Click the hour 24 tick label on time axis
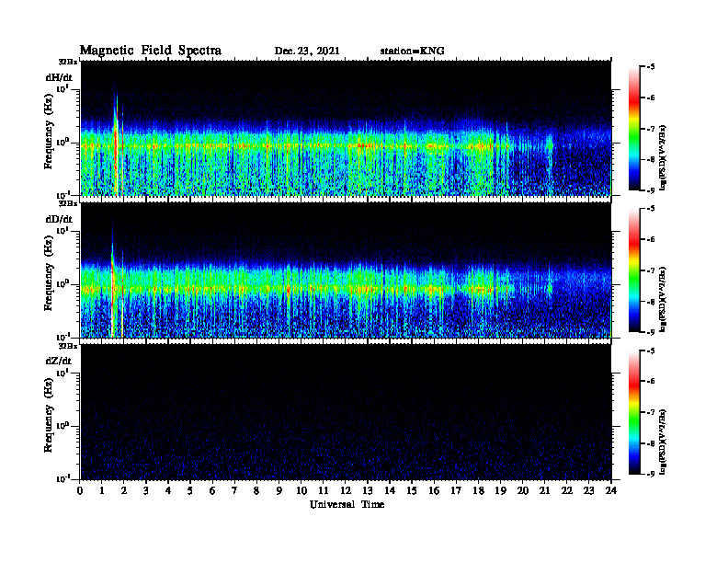 pyautogui.click(x=611, y=490)
